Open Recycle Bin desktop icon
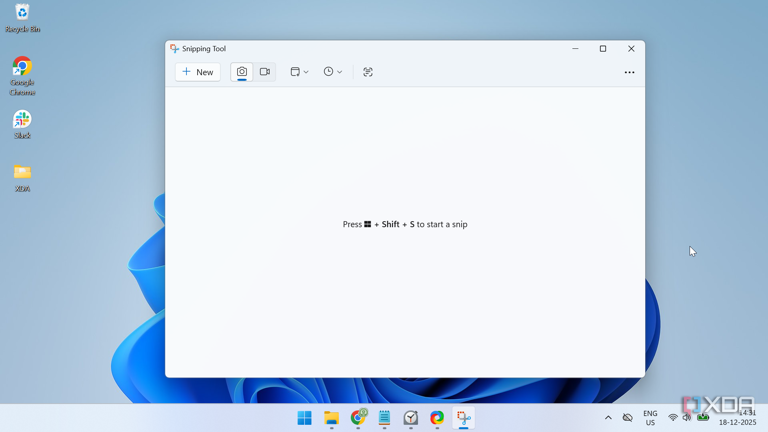Viewport: 768px width, 432px height. click(22, 18)
